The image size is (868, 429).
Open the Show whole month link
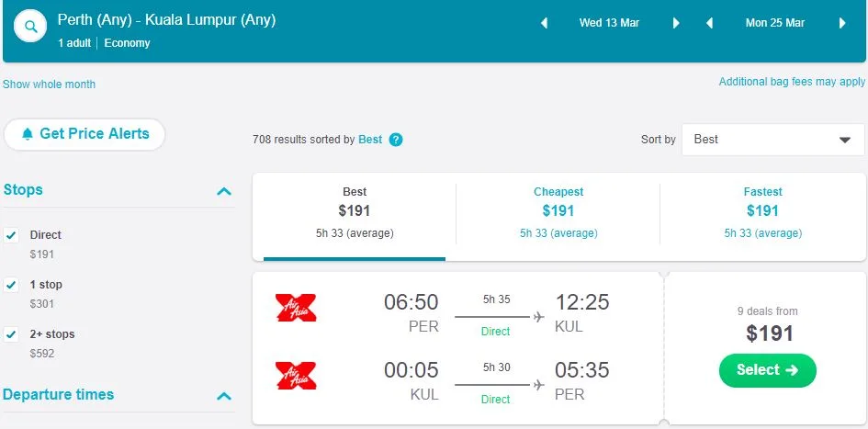tap(50, 85)
